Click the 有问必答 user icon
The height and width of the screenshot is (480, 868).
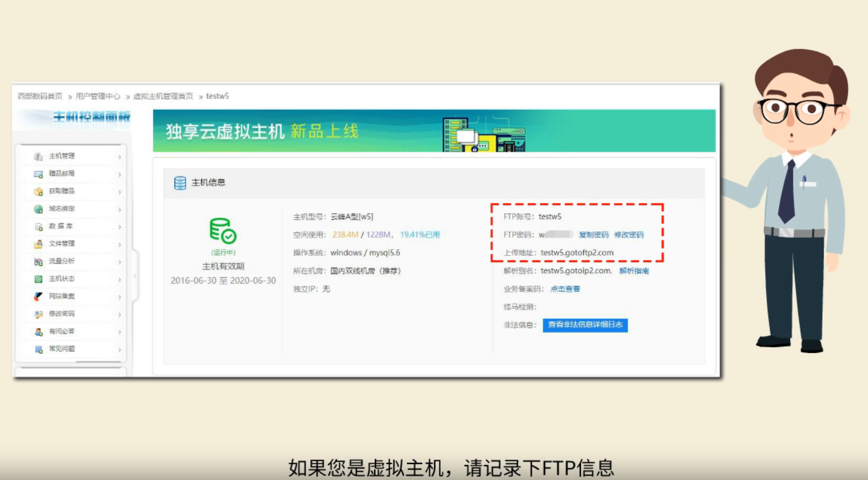coord(38,332)
